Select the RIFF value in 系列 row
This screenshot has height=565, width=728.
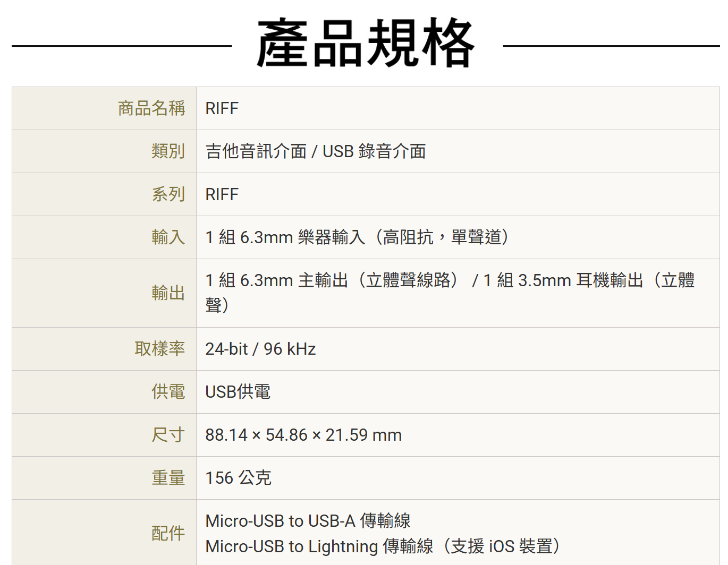222,194
